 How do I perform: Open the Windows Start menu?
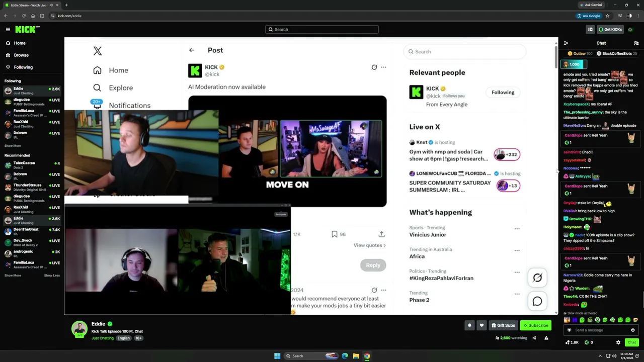277,356
